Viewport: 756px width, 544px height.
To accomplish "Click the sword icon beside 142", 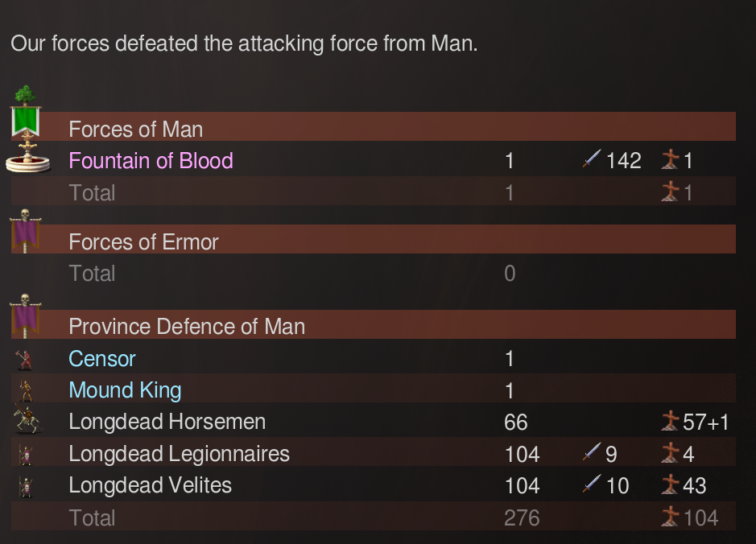I will 592,160.
